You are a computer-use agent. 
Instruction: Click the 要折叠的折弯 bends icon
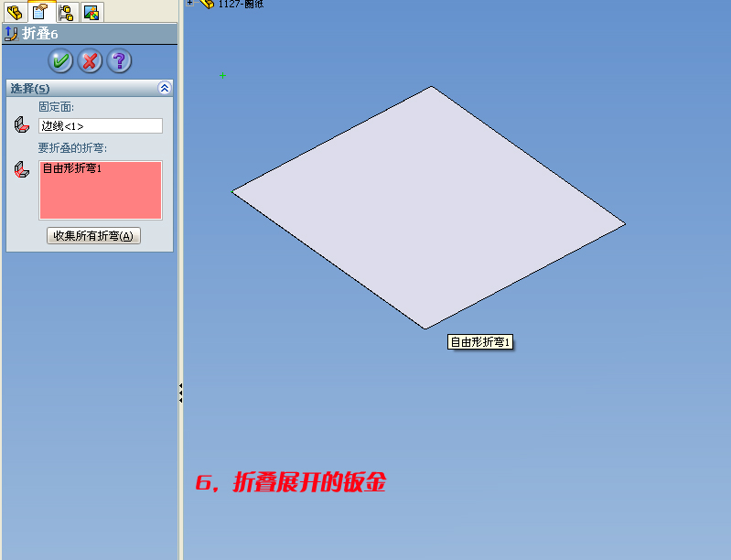tap(21, 169)
